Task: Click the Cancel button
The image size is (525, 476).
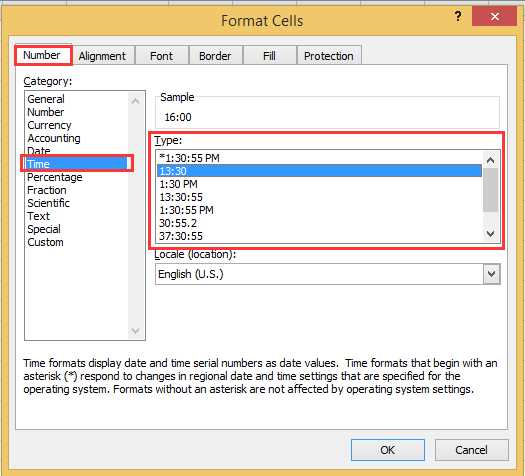Action: click(471, 450)
